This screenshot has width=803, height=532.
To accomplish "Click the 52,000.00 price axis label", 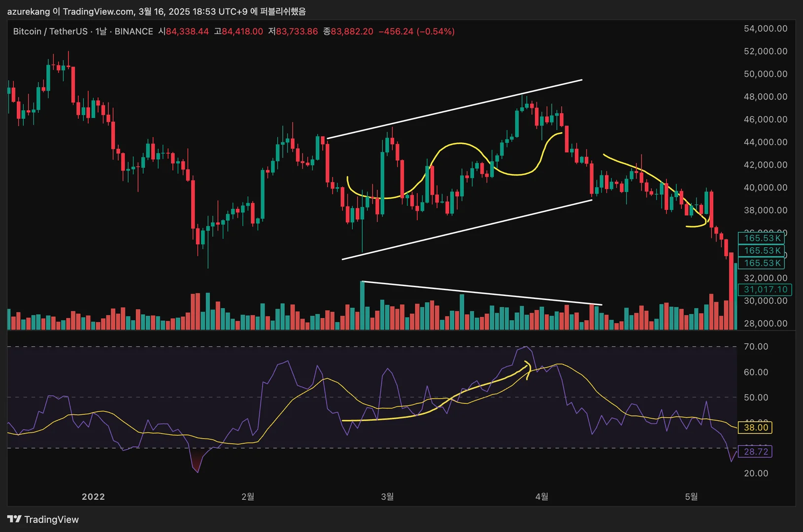I will [x=766, y=51].
